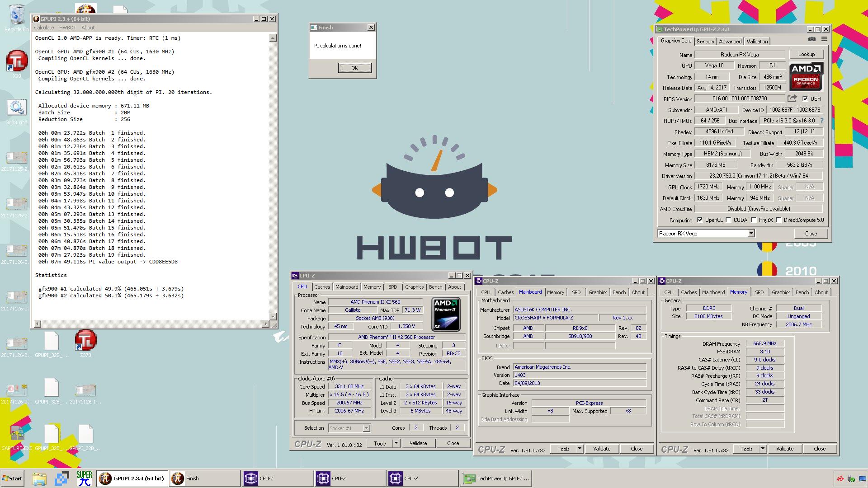
Task: Click the Lookup button in GPU-Z
Action: pyautogui.click(x=807, y=54)
